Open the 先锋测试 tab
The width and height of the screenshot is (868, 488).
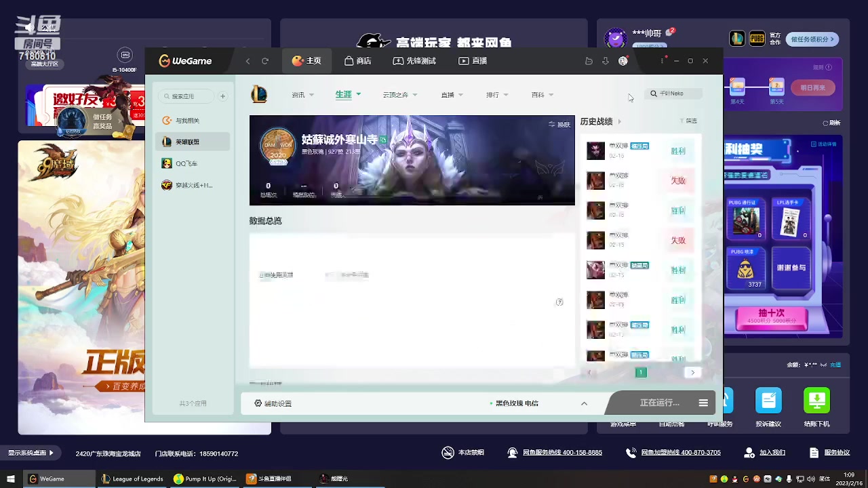414,61
